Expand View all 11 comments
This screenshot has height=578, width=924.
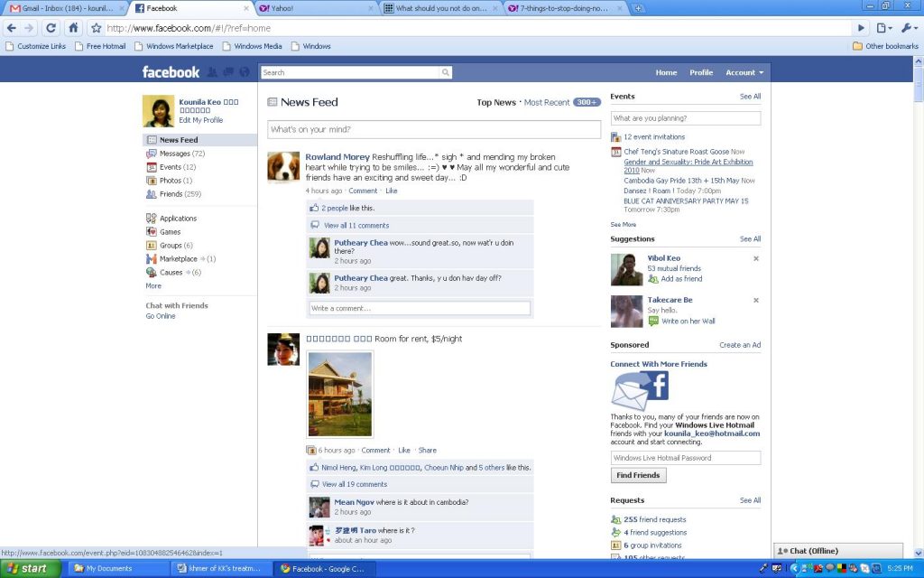pyautogui.click(x=356, y=225)
